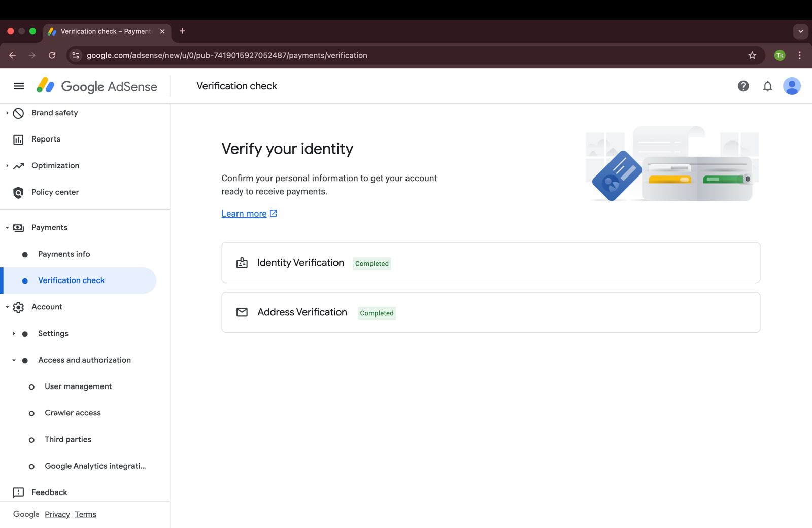
Task: Focus the browser address bar URL
Action: (227, 55)
